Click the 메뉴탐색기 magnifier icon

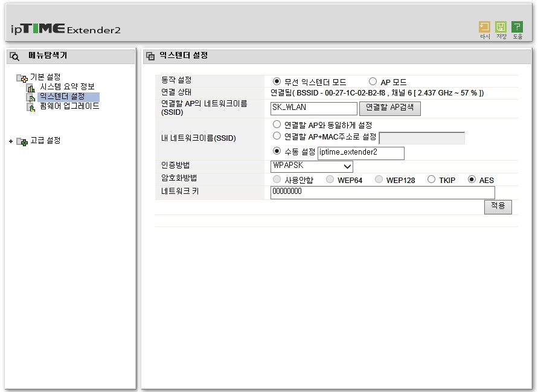click(x=14, y=56)
